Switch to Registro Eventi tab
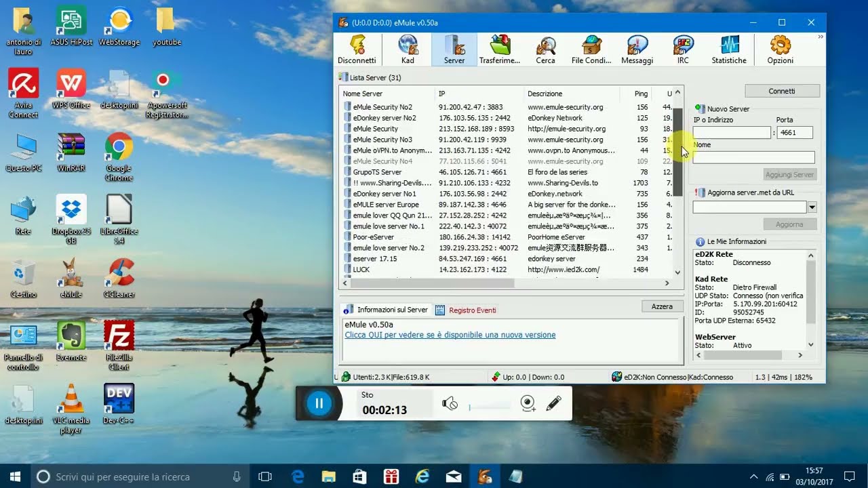 tap(466, 310)
